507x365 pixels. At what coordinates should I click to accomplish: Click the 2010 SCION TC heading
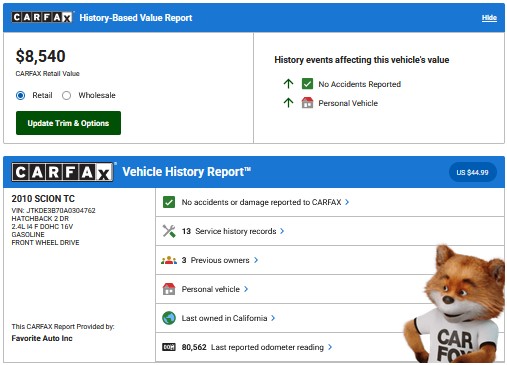(43, 199)
